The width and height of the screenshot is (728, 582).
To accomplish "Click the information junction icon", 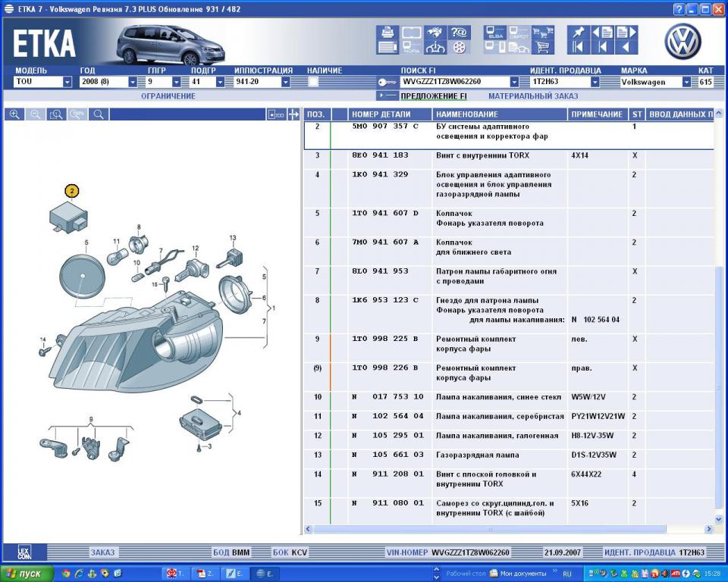I will click(x=435, y=47).
